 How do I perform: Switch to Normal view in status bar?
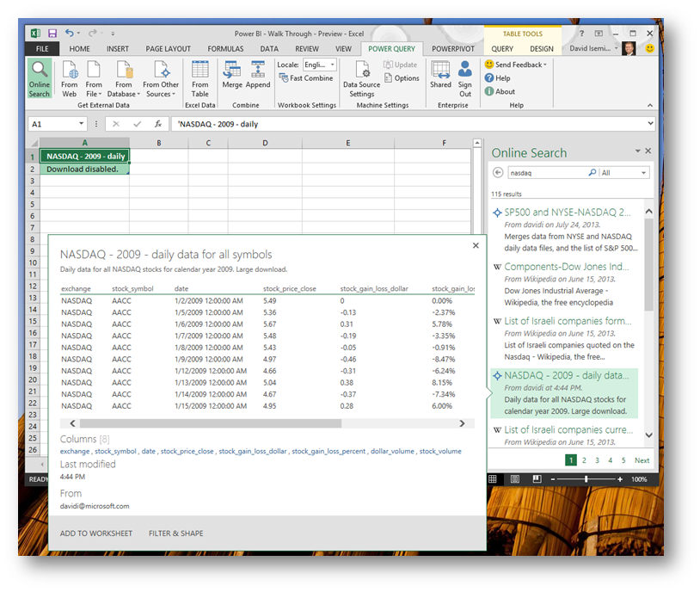493,479
